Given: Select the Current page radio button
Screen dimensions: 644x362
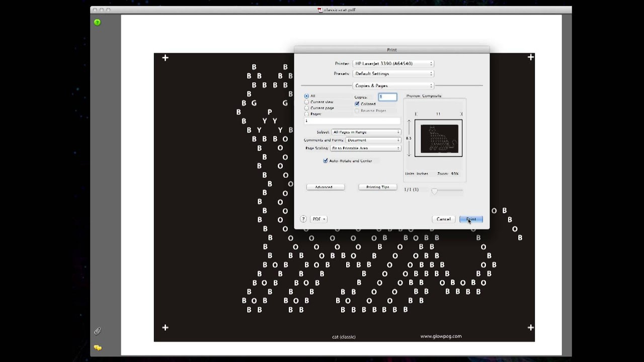Looking at the screenshot, I should pos(307,108).
